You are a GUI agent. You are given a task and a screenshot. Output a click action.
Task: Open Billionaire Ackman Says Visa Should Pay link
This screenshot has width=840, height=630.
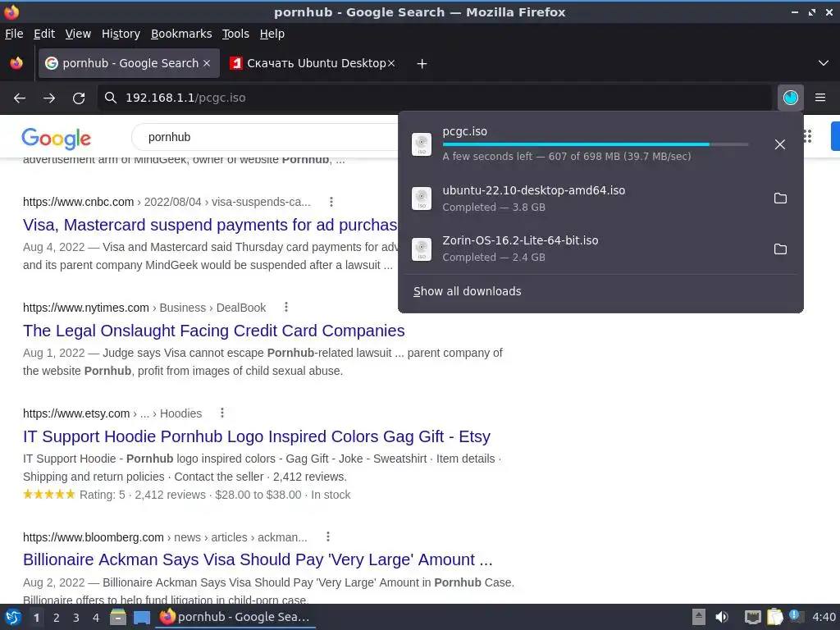[x=258, y=559]
